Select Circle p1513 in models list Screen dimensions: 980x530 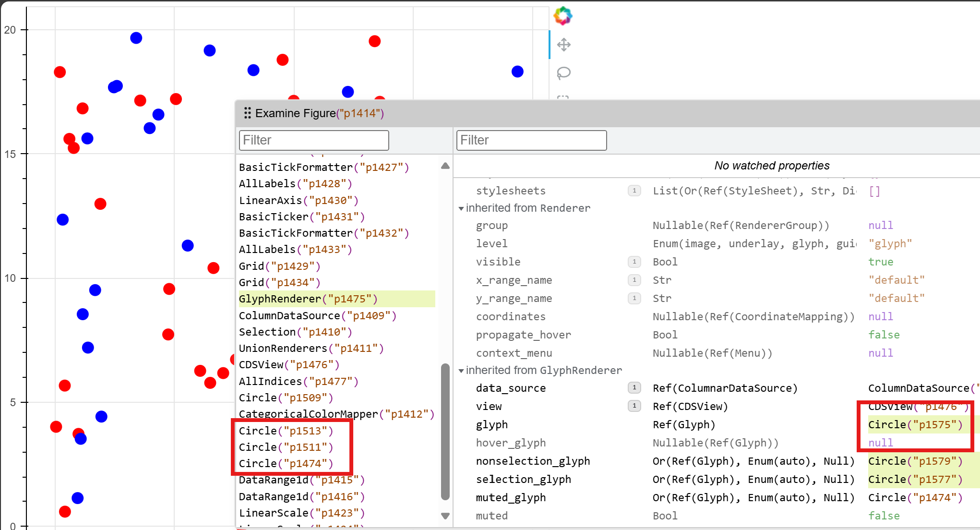(x=286, y=431)
